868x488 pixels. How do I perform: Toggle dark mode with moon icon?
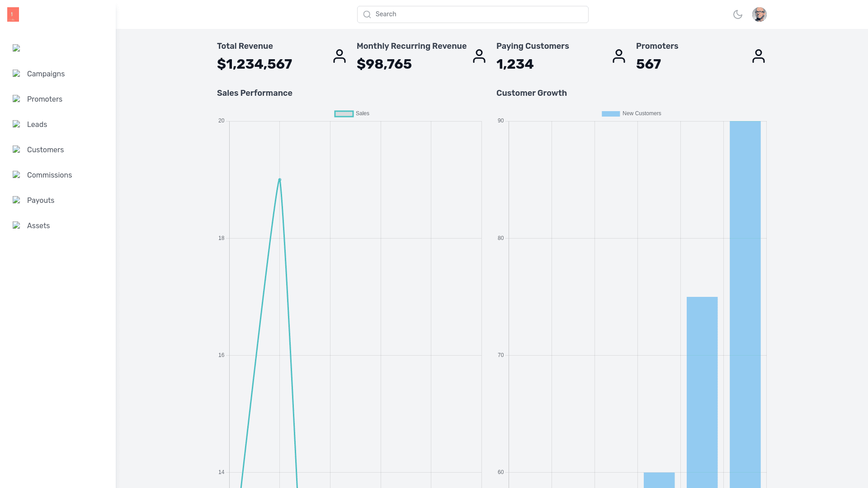(x=738, y=14)
